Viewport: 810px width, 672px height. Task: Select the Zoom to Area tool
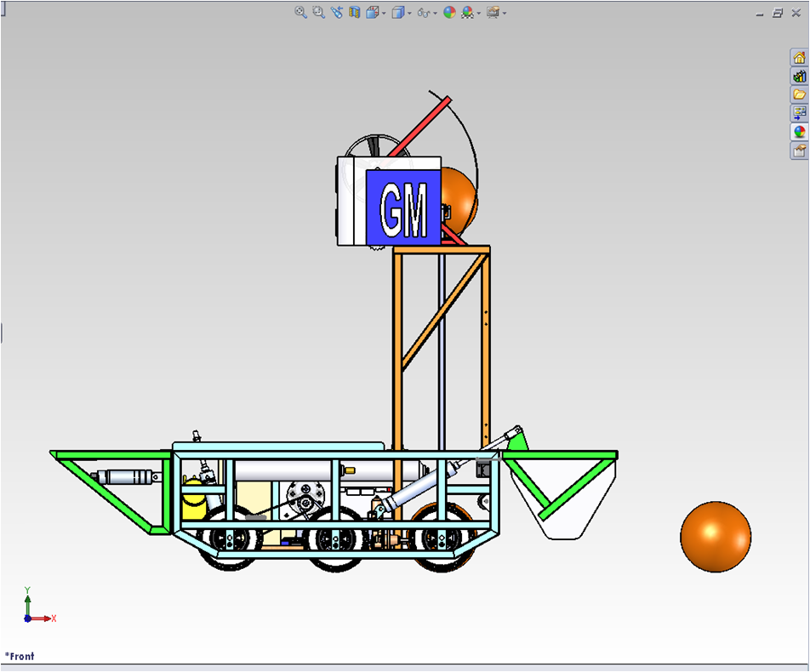coord(318,12)
